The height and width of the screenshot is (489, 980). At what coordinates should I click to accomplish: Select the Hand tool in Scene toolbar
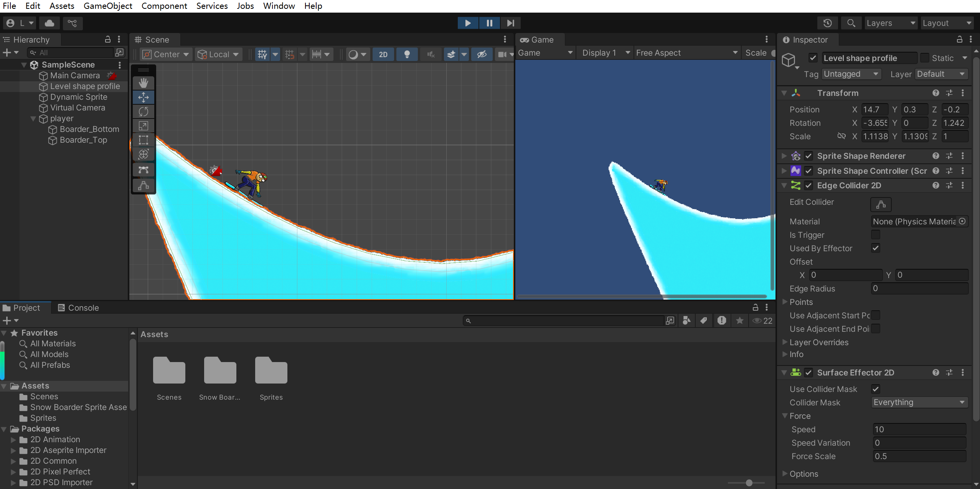click(144, 83)
